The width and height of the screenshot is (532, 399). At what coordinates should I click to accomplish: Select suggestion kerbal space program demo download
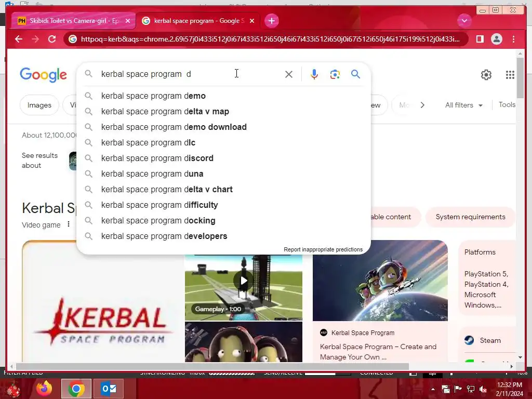point(224,127)
